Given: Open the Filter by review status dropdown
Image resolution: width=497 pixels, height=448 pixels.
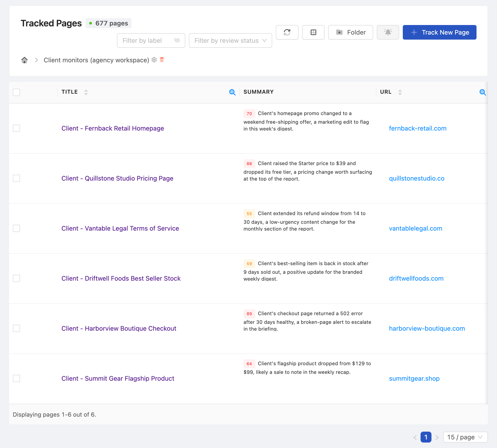Looking at the screenshot, I should [230, 40].
